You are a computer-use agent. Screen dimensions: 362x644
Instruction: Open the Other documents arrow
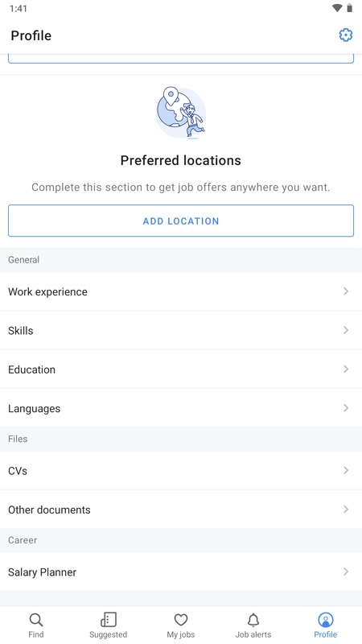click(x=346, y=510)
